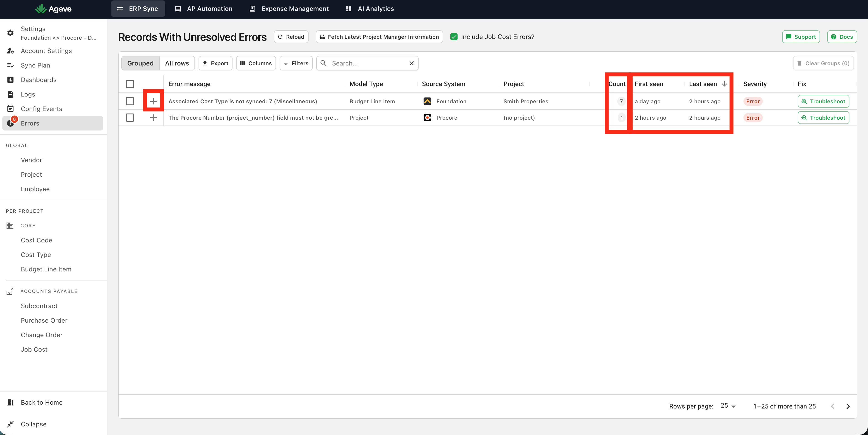Sort by the Severity column header
This screenshot has width=868, height=435.
[755, 84]
